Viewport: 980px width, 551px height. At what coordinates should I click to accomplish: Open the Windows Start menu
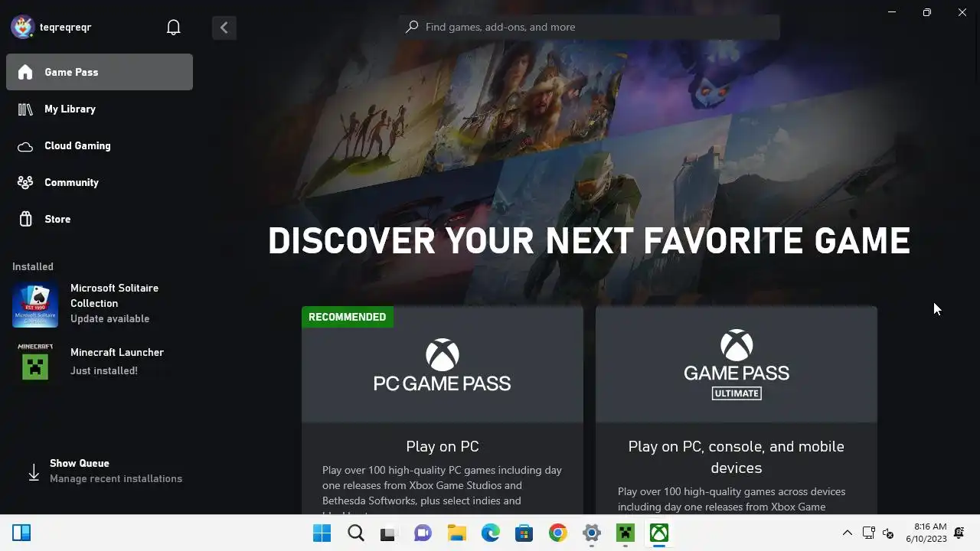tap(322, 533)
